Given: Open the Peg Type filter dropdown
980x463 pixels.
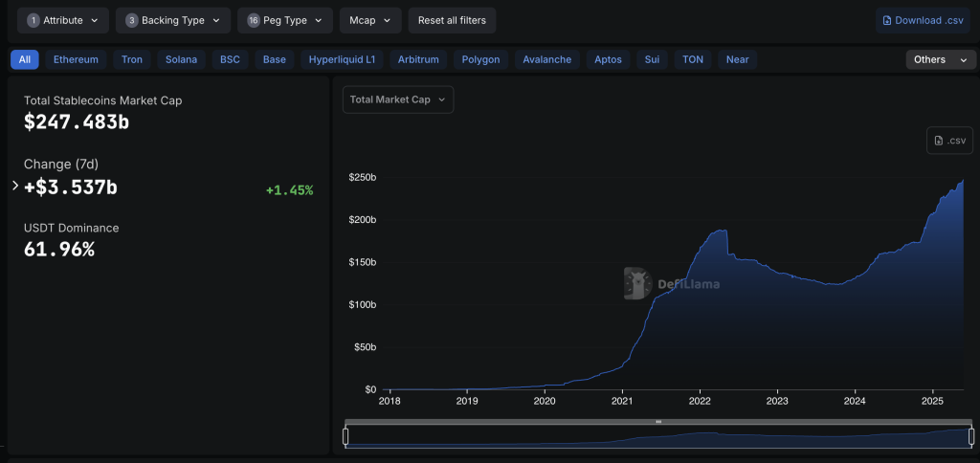Looking at the screenshot, I should pyautogui.click(x=284, y=20).
